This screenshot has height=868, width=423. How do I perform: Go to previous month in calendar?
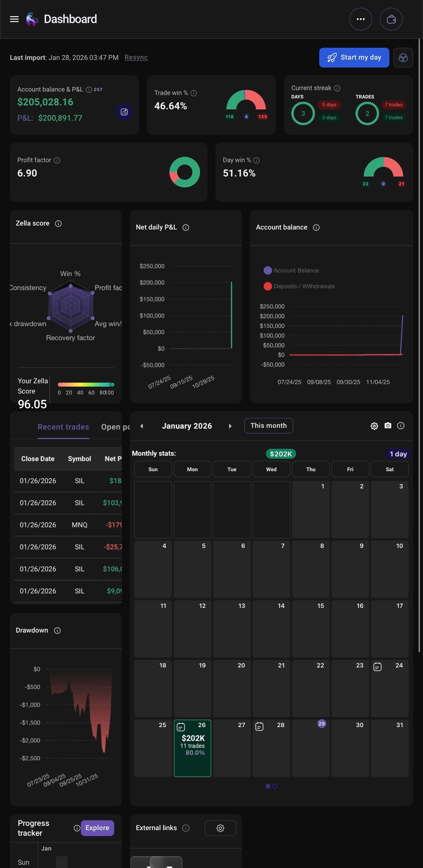(142, 426)
